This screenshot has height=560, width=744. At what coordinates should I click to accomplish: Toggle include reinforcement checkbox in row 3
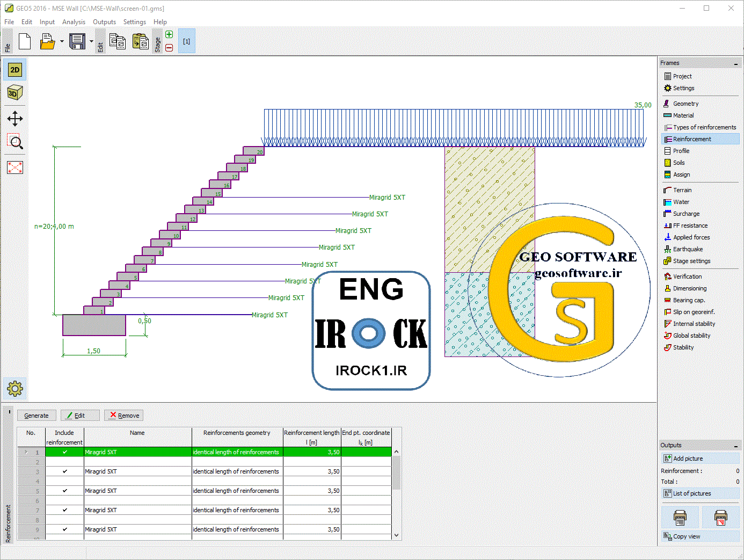click(65, 471)
